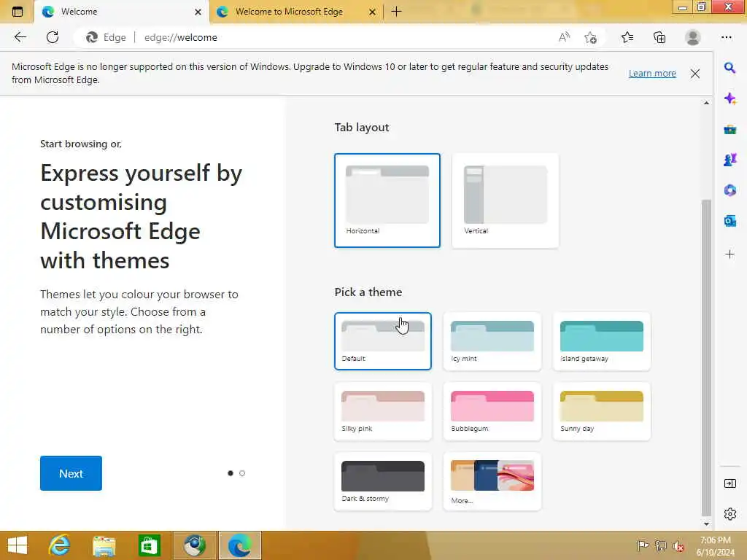747x560 pixels.
Task: Apply the Dark & stormy theme
Action: point(383,481)
